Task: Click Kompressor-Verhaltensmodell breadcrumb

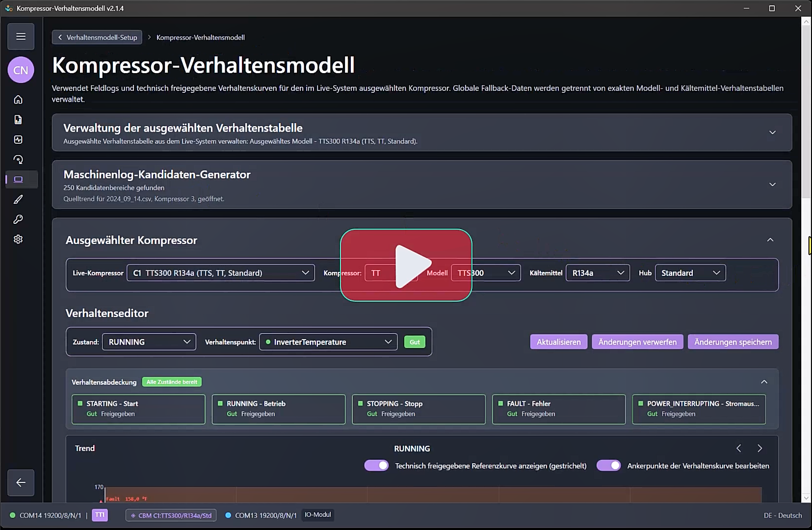Action: (x=201, y=37)
